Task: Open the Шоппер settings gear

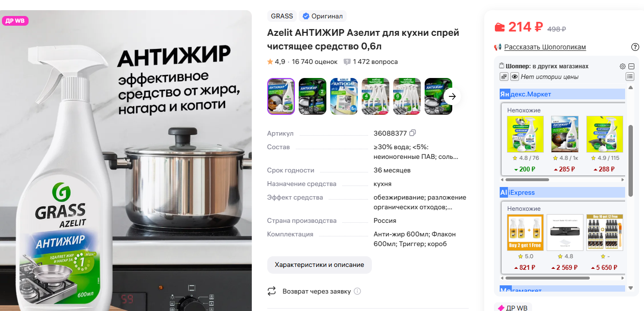Action: point(623,66)
